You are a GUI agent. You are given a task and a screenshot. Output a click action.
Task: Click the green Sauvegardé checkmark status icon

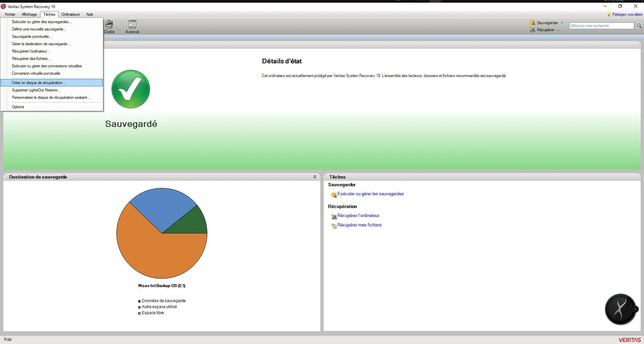[x=131, y=89]
